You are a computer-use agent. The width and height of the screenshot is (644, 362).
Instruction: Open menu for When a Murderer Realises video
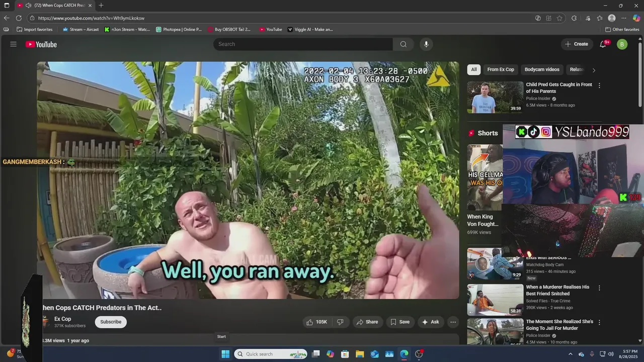pyautogui.click(x=599, y=288)
